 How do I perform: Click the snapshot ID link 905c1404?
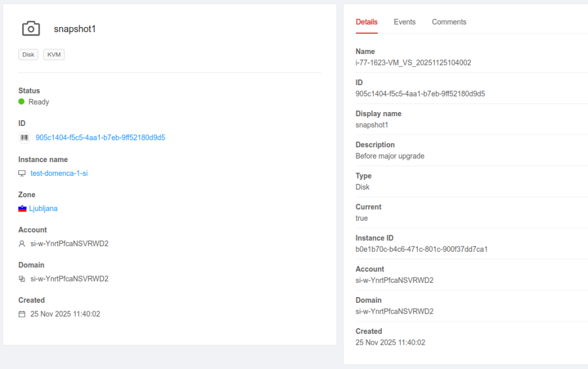click(100, 138)
